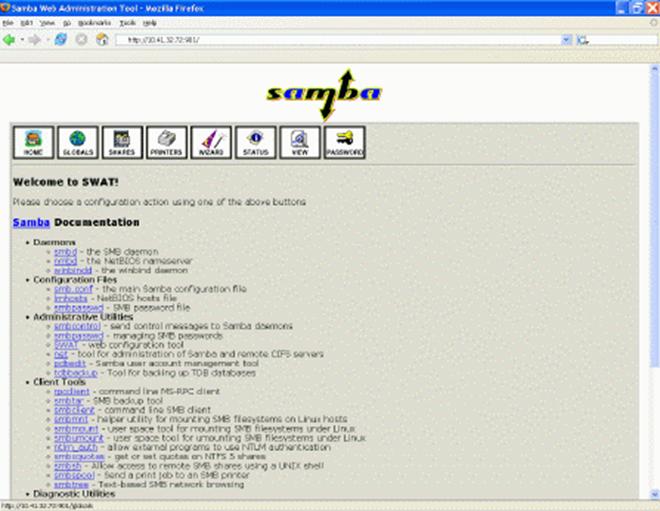The height and width of the screenshot is (511, 660).
Task: Open the back history dropdown arrow
Action: click(22, 40)
